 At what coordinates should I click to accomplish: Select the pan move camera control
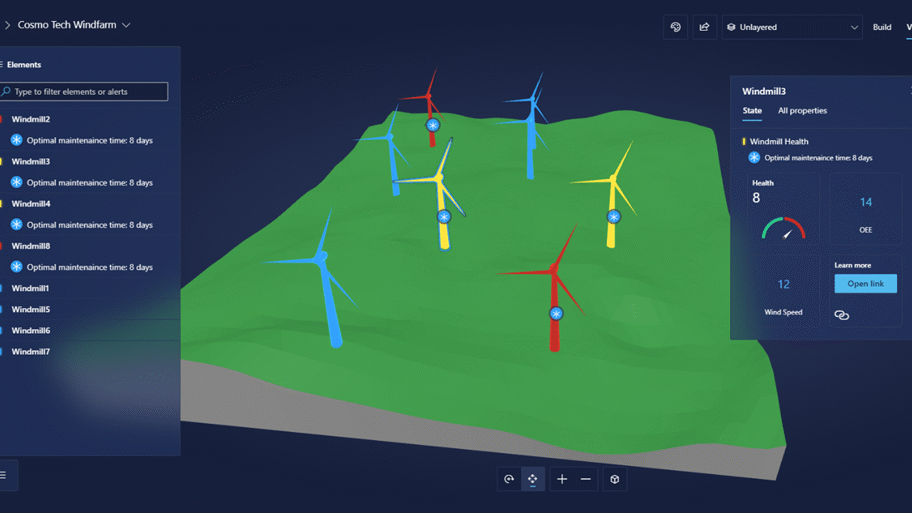click(533, 479)
